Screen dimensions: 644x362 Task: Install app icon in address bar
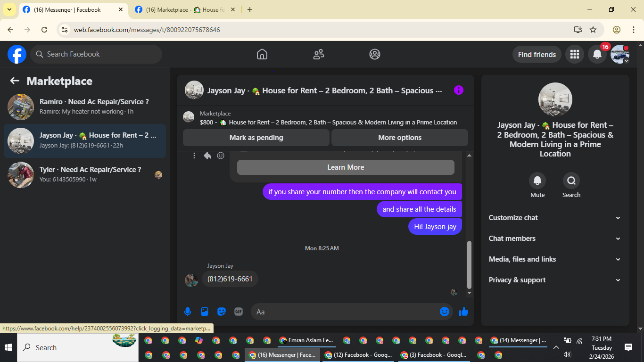click(x=578, y=30)
